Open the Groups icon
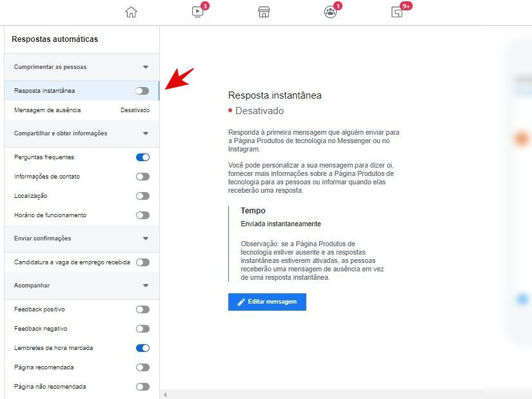Screen dimensions: 532x399 coord(330,12)
